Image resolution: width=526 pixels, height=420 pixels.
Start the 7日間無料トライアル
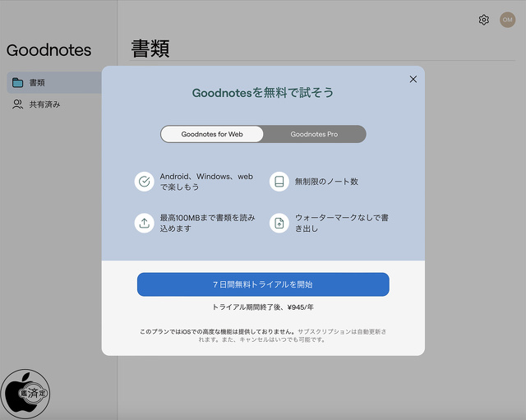point(263,284)
